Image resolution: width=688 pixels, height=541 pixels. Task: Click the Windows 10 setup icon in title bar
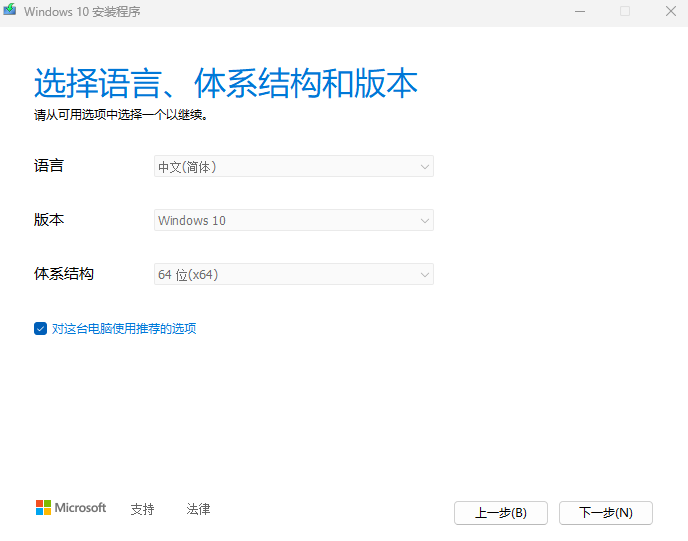click(10, 10)
